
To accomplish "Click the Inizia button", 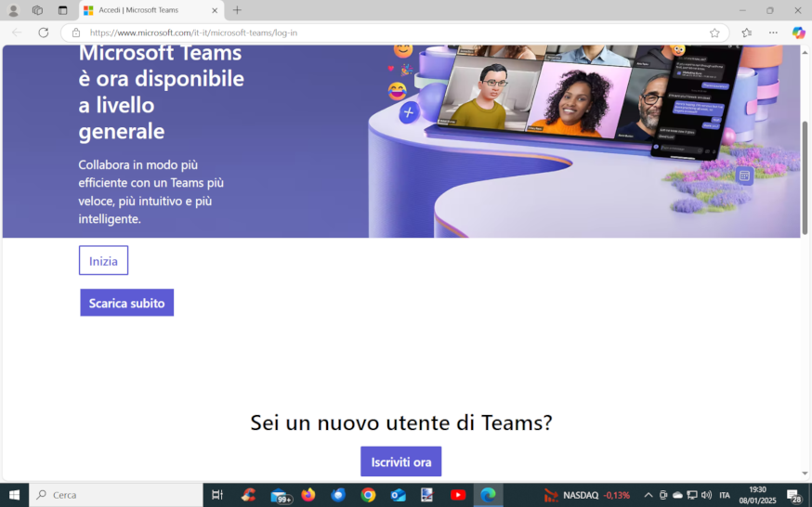I will click(103, 260).
